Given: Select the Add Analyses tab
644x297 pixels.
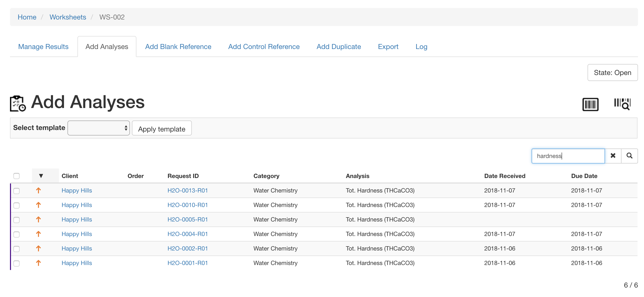Looking at the screenshot, I should point(107,46).
